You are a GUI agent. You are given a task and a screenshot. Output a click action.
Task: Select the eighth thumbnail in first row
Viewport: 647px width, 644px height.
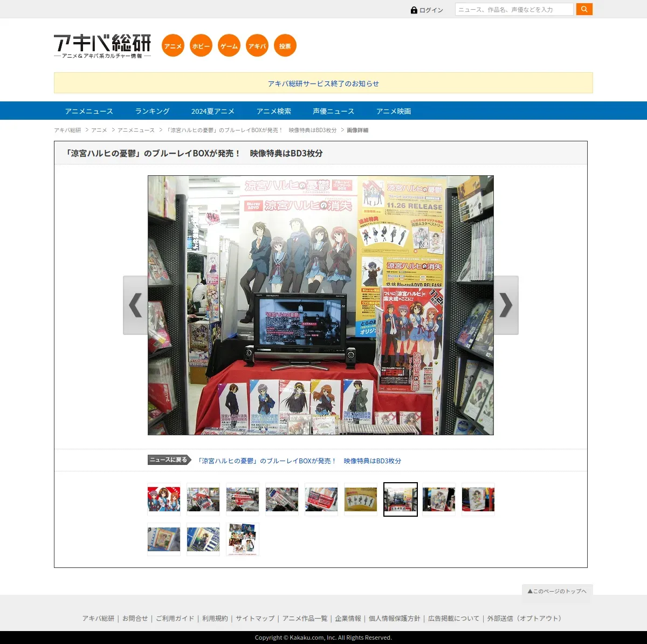click(439, 499)
